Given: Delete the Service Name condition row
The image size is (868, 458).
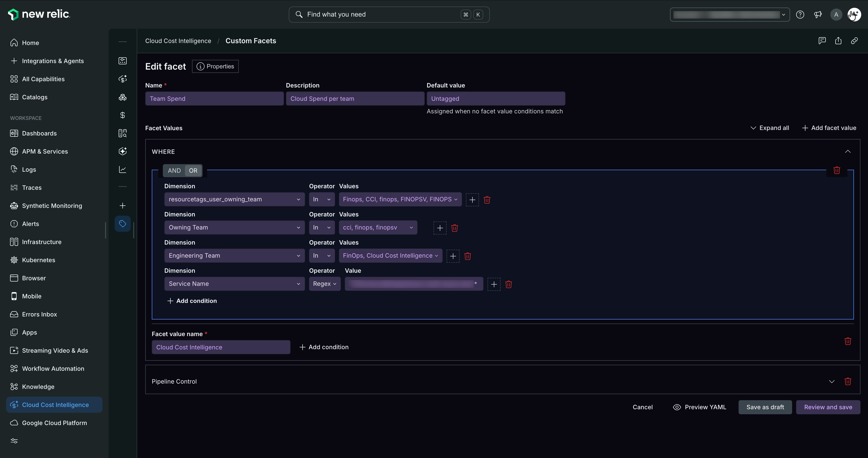Looking at the screenshot, I should (x=509, y=285).
